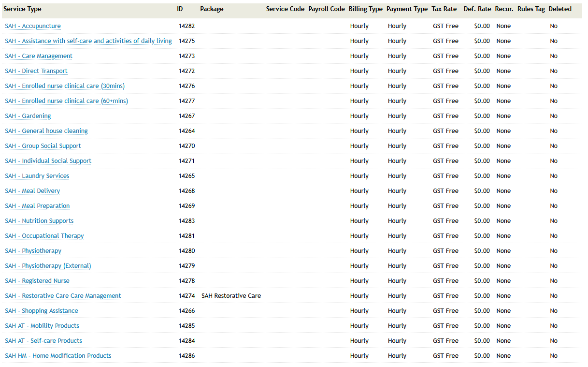The width and height of the screenshot is (588, 367).
Task: Open the SAH - Meal Delivery service
Action: point(32,191)
